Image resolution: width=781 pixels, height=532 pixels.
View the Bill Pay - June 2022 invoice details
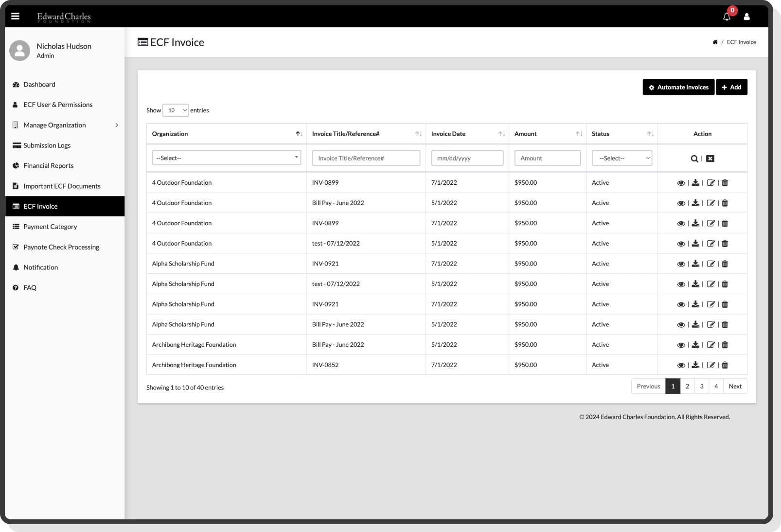[681, 203]
